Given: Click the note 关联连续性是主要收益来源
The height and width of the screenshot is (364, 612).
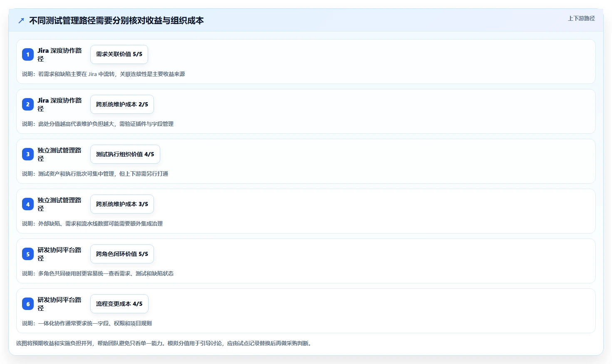Looking at the screenshot, I should 152,74.
